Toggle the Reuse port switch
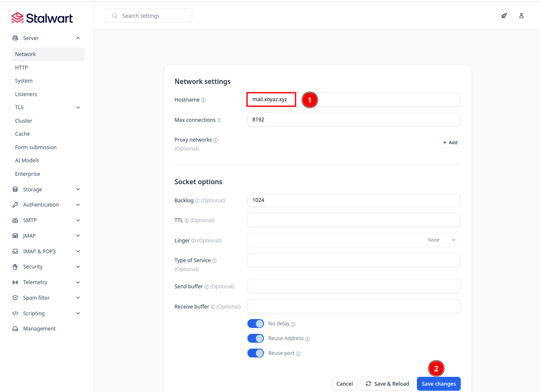The image size is (540, 392). click(255, 353)
